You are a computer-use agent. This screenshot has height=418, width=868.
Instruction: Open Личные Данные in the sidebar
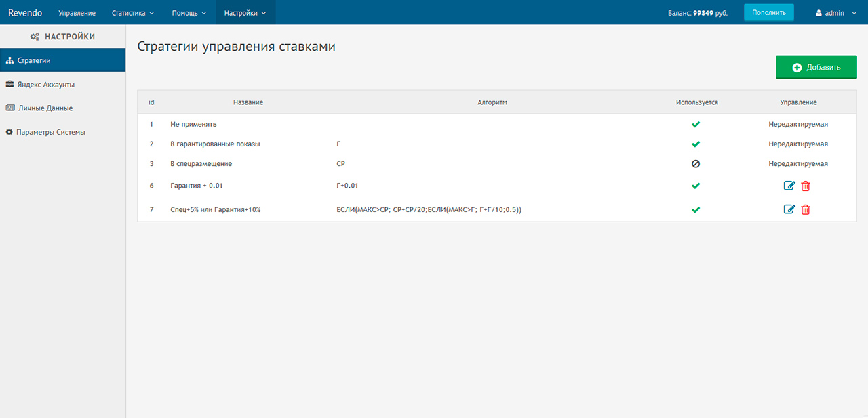coord(62,108)
